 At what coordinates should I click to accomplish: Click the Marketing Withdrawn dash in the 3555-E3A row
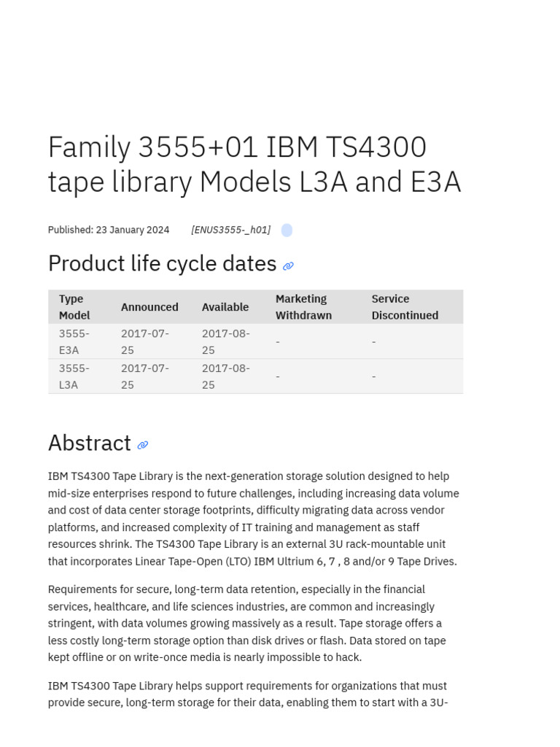278,341
